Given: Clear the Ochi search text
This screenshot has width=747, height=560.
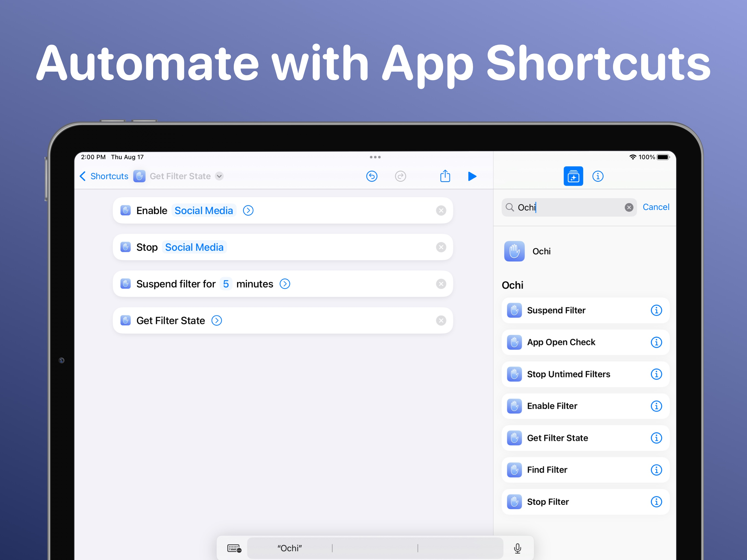Looking at the screenshot, I should pyautogui.click(x=628, y=207).
